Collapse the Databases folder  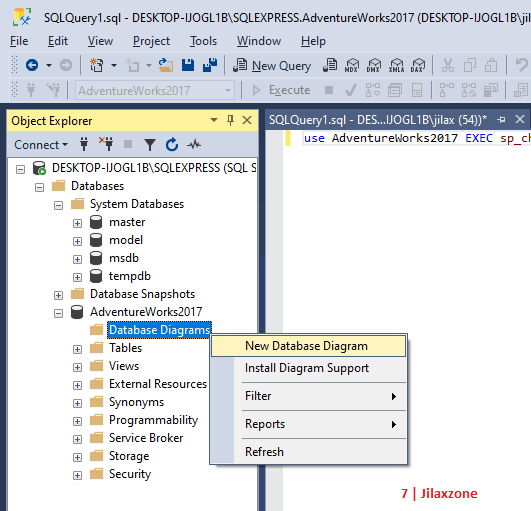point(40,187)
